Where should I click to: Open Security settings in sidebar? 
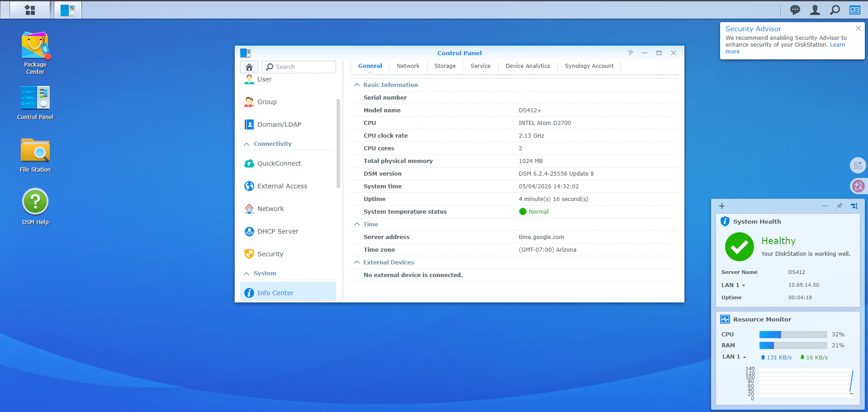tap(288, 254)
